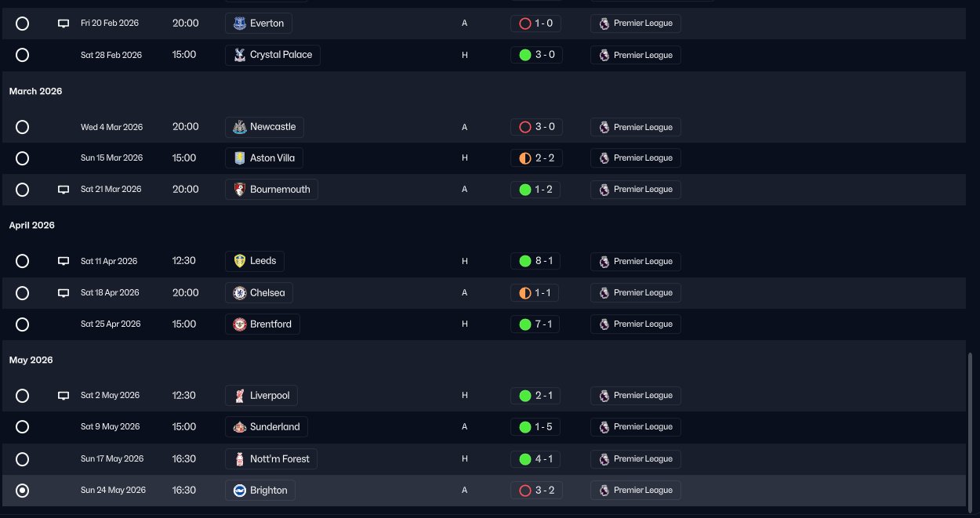The width and height of the screenshot is (980, 518).
Task: Click the orange draw indicator beside 2 - 2
Action: (x=525, y=158)
